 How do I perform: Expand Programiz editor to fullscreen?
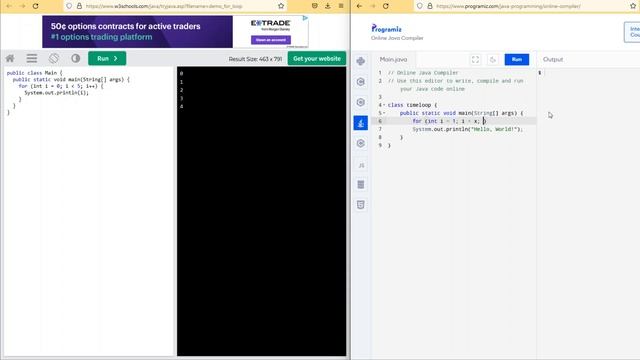tap(476, 60)
